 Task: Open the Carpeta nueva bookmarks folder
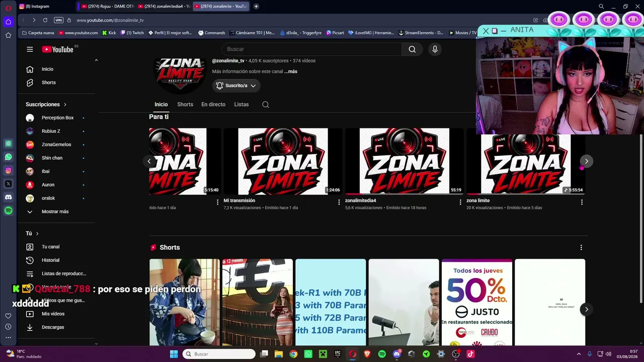click(x=38, y=33)
